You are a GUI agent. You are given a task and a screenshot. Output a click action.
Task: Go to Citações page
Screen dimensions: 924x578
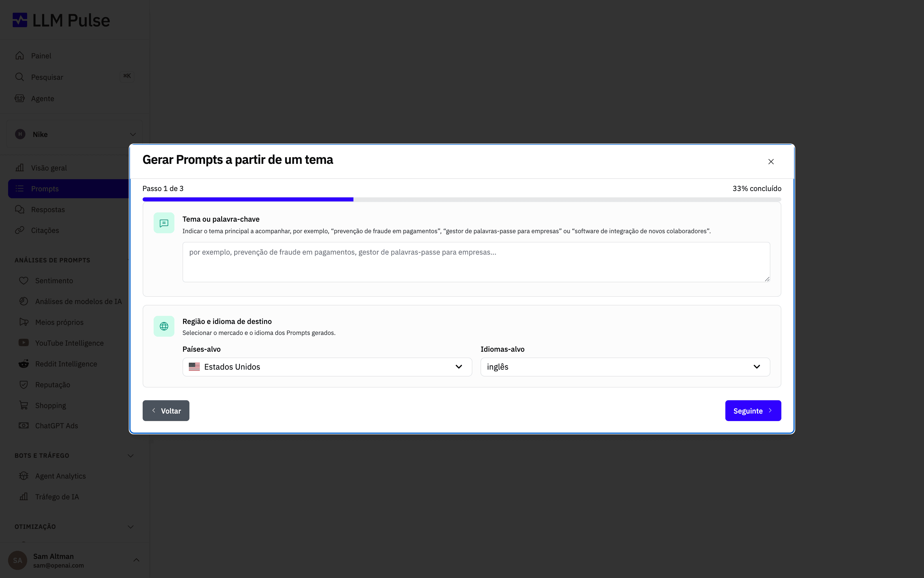coord(45,230)
